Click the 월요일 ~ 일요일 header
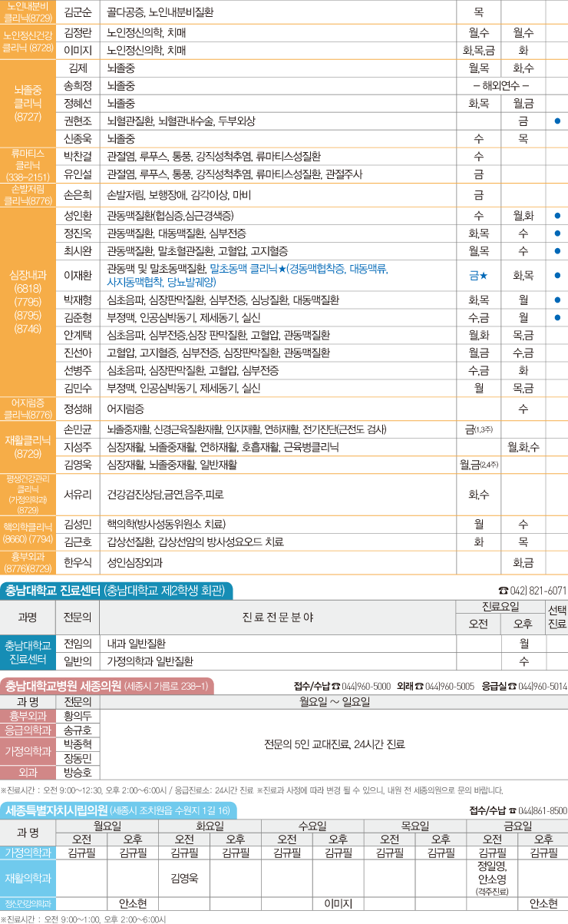The image size is (568, 924). click(335, 701)
